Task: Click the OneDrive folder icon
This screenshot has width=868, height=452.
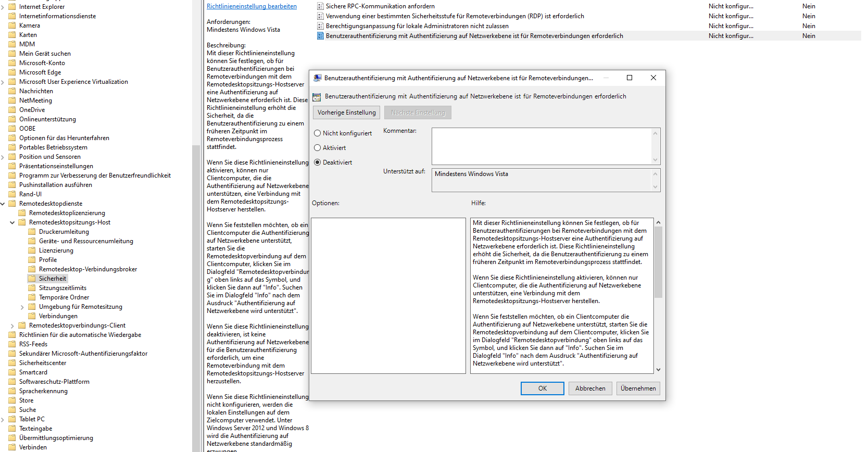Action: pos(12,110)
